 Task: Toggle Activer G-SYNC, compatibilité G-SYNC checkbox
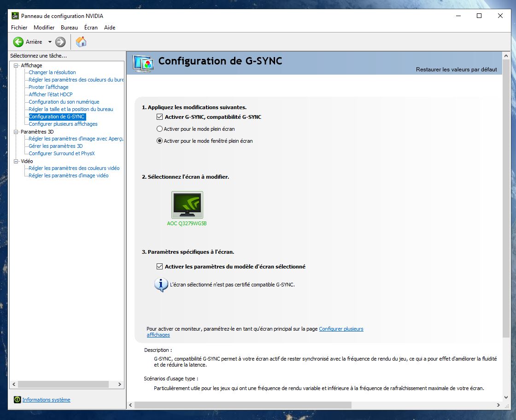[x=159, y=117]
